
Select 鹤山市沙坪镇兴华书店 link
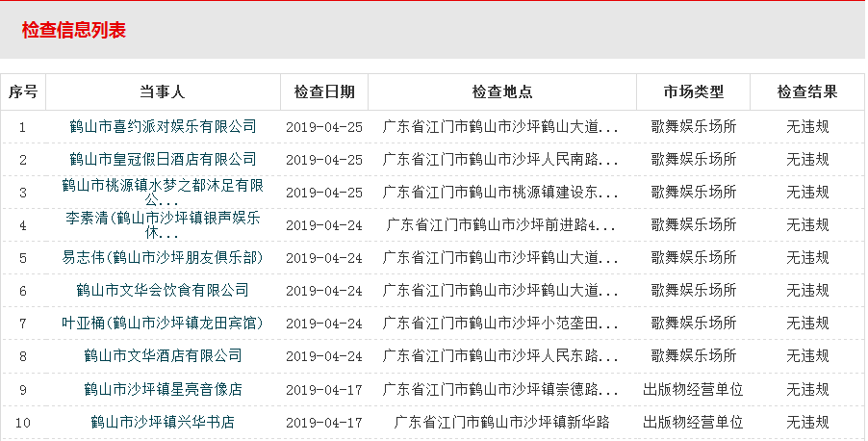pos(163,422)
